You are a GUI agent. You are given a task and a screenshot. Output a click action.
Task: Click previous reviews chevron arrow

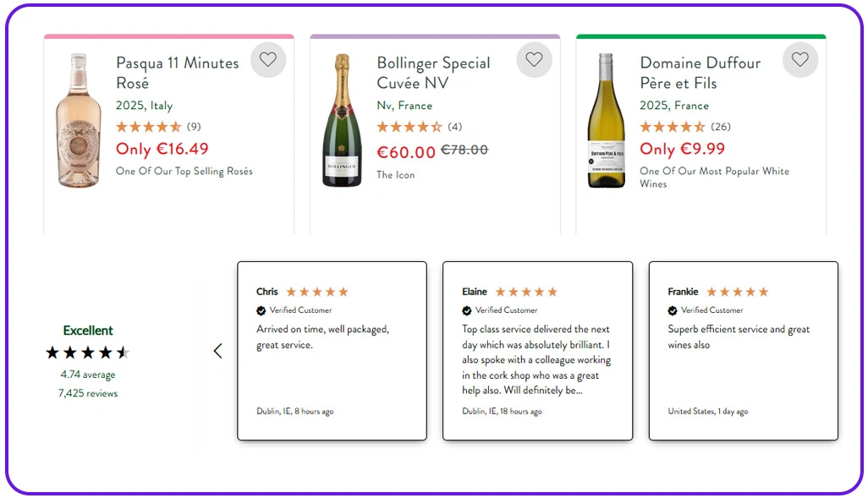pyautogui.click(x=218, y=350)
